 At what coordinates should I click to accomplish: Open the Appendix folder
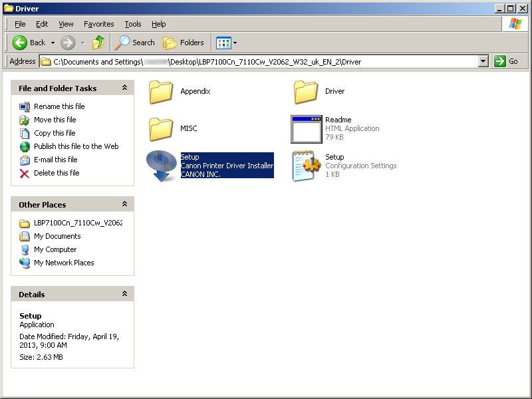[x=161, y=92]
